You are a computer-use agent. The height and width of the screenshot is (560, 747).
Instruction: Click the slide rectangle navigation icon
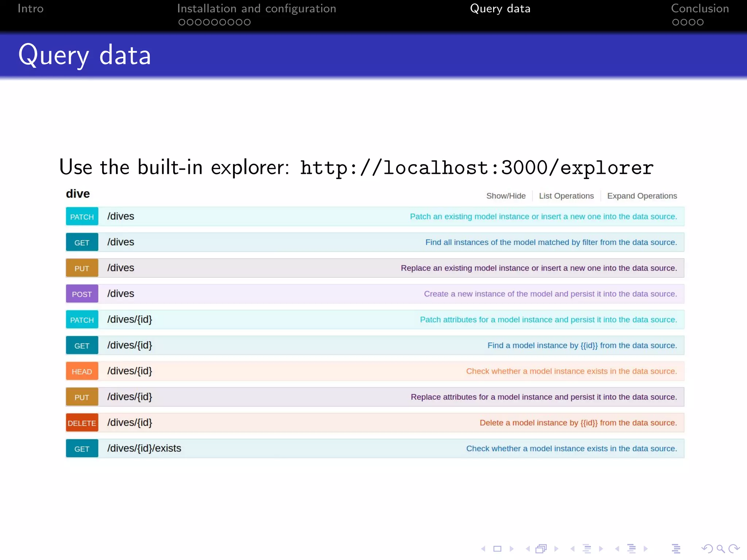[498, 549]
